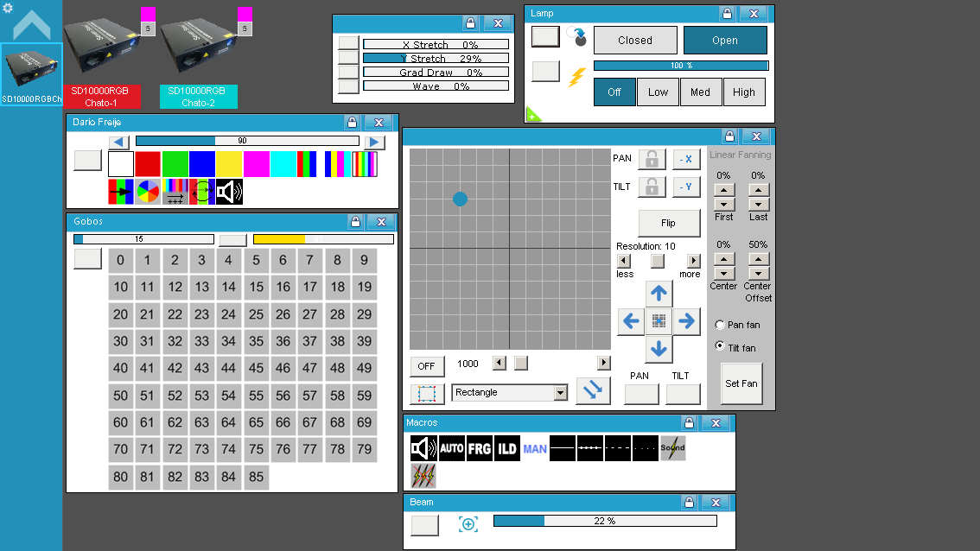Screen dimensions: 980x551
Task: Activate the AUTO macro
Action: 451,448
